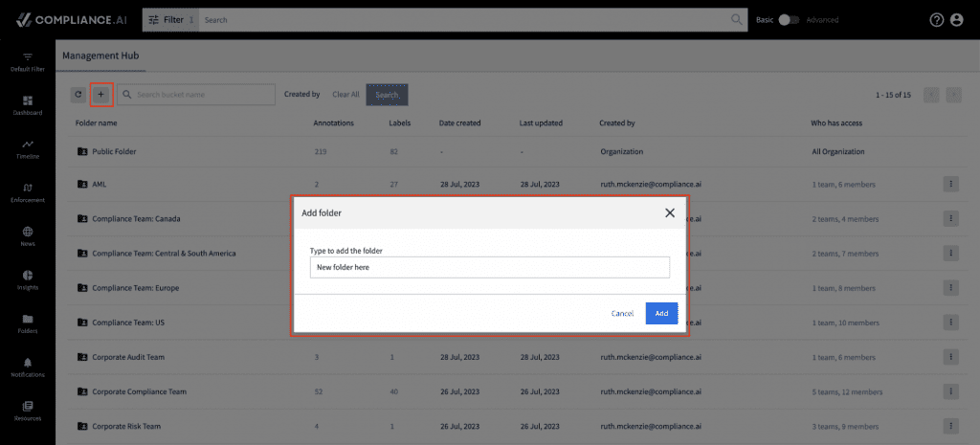Open three-dot menu for Compliance Team: Europe
The height and width of the screenshot is (445, 980).
[950, 288]
